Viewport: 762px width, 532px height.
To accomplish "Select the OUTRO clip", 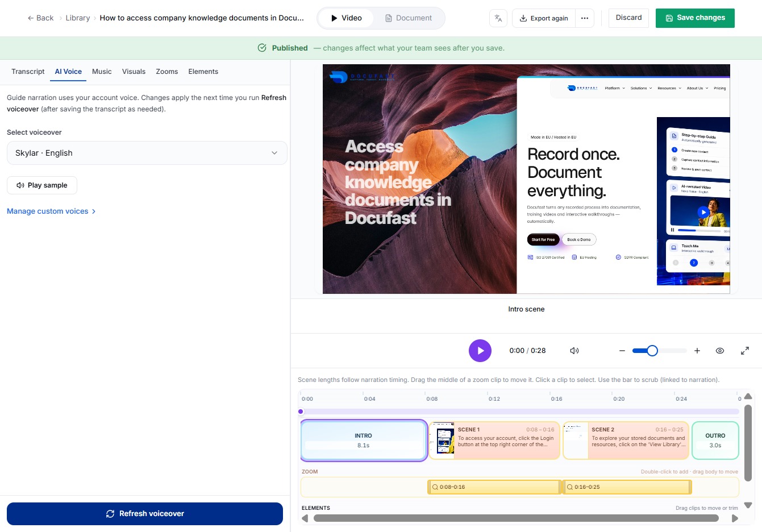I will point(715,440).
